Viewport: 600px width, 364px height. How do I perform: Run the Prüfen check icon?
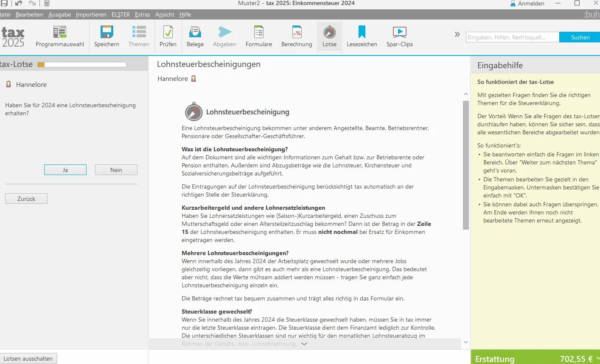pos(168,32)
